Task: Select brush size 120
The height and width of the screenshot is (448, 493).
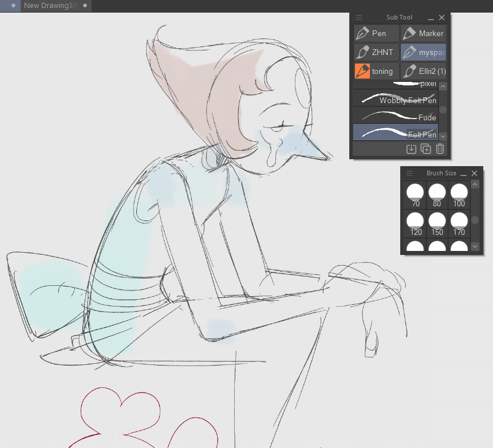Action: (415, 223)
